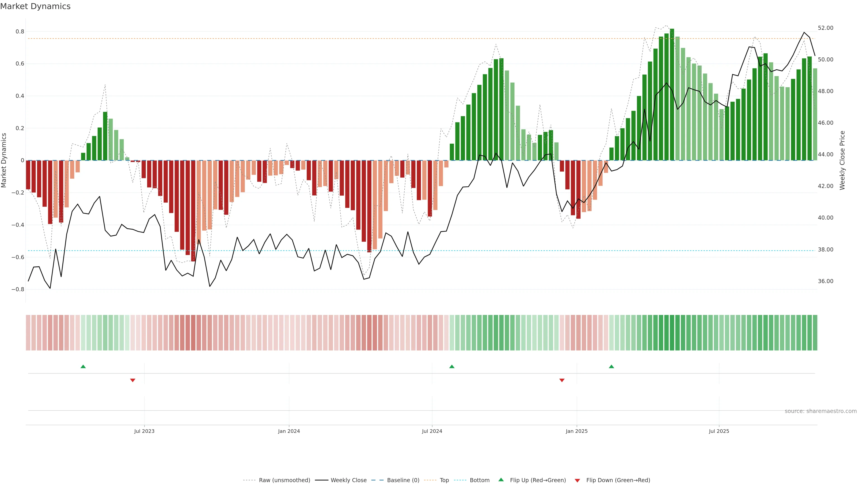868x488 pixels.
Task: Click the green Flip Up triangle in the legend
Action: 501,480
